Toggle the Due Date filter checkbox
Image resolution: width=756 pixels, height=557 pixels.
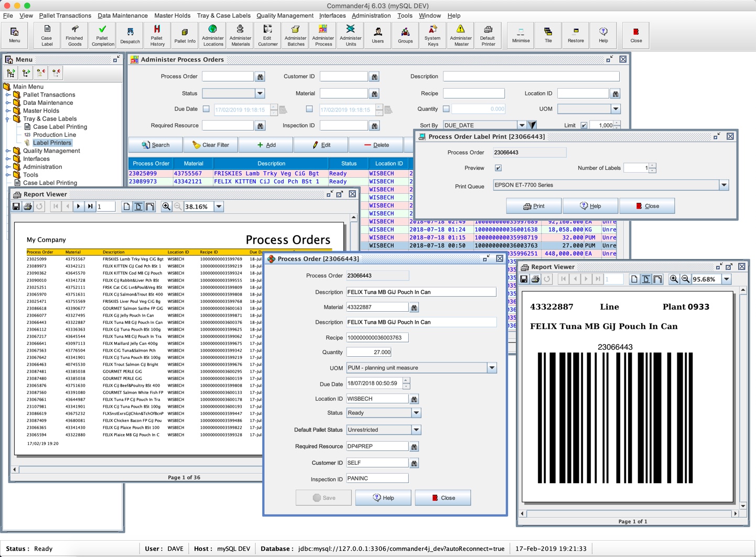[x=206, y=109]
